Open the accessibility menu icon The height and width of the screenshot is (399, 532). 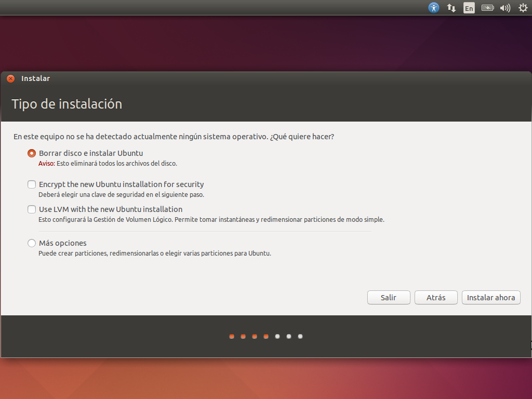[434, 8]
